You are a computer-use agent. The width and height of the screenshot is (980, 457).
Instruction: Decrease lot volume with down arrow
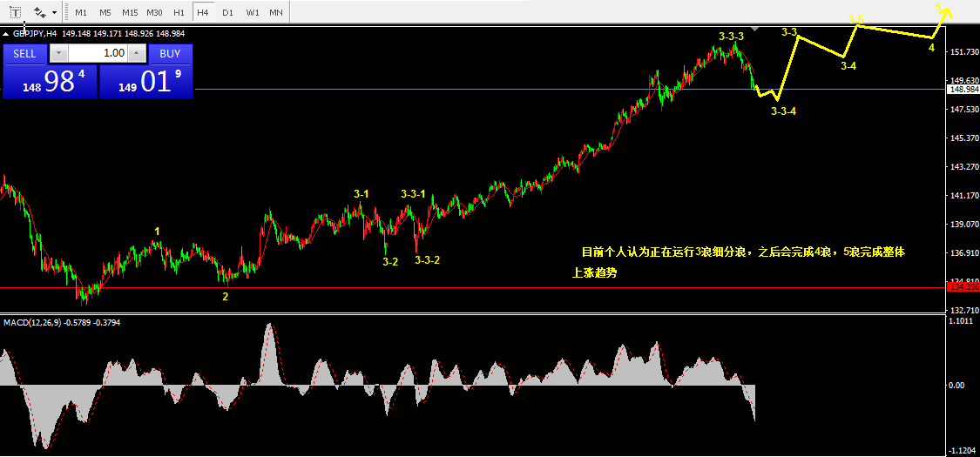58,54
